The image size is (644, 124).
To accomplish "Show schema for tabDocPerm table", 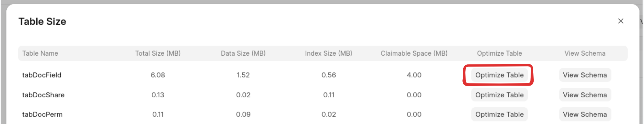I will click(x=585, y=114).
